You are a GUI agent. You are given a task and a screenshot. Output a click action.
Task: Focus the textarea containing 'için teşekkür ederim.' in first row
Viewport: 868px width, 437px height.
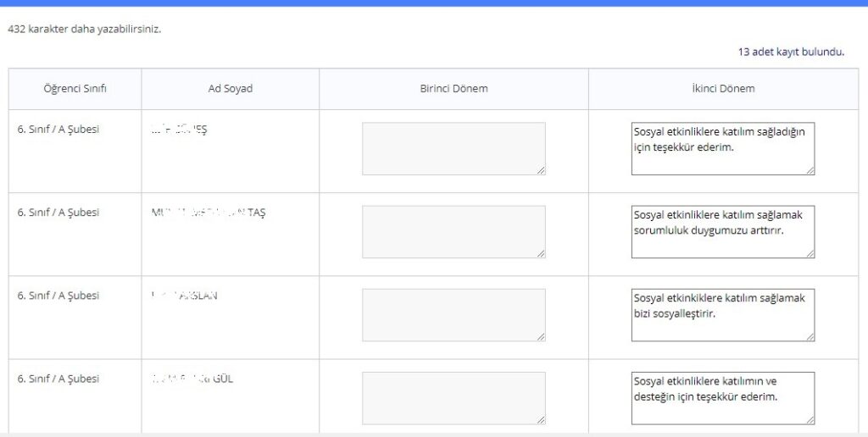(722, 149)
